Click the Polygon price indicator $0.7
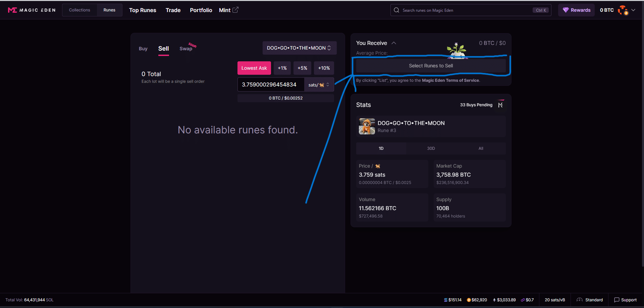The height and width of the screenshot is (308, 644). click(x=527, y=300)
